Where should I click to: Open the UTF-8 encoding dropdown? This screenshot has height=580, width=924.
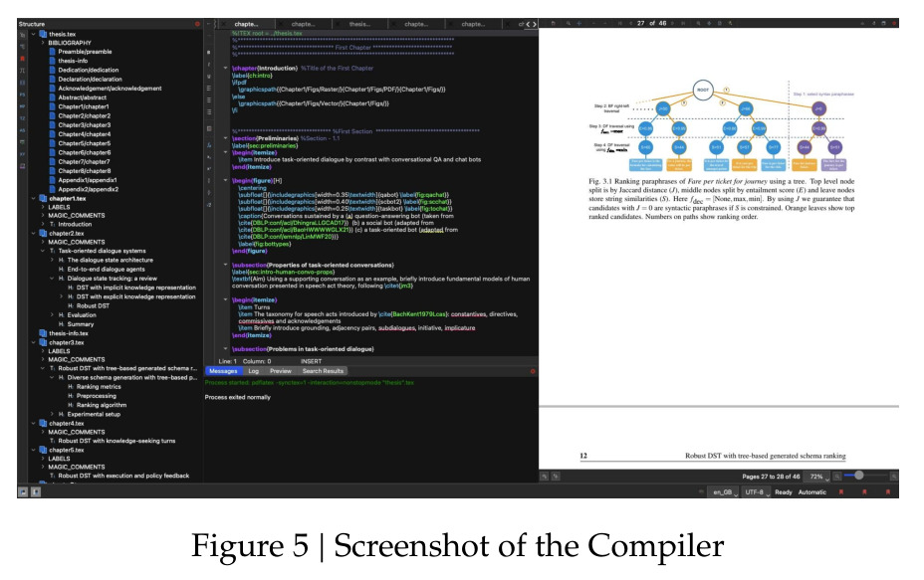(x=756, y=491)
